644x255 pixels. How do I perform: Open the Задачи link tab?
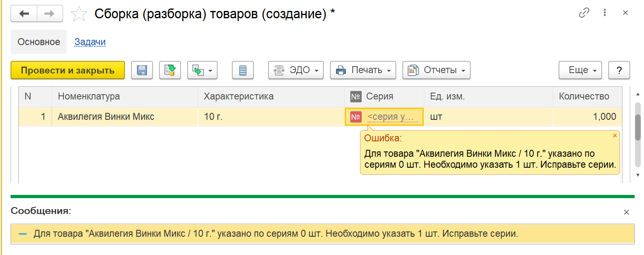[x=90, y=42]
